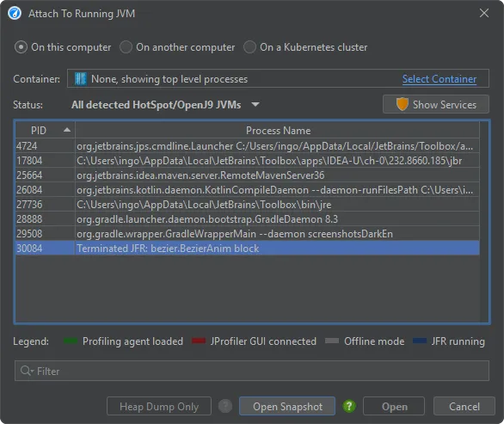This screenshot has width=504, height=424.
Task: Close the Attach To Running JVM dialog
Action: (484, 13)
